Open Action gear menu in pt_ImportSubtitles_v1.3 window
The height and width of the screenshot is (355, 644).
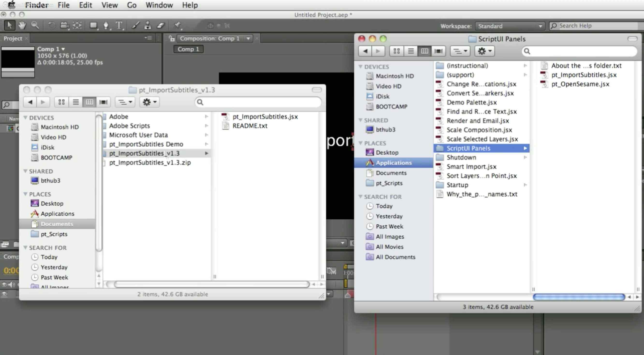pos(149,102)
